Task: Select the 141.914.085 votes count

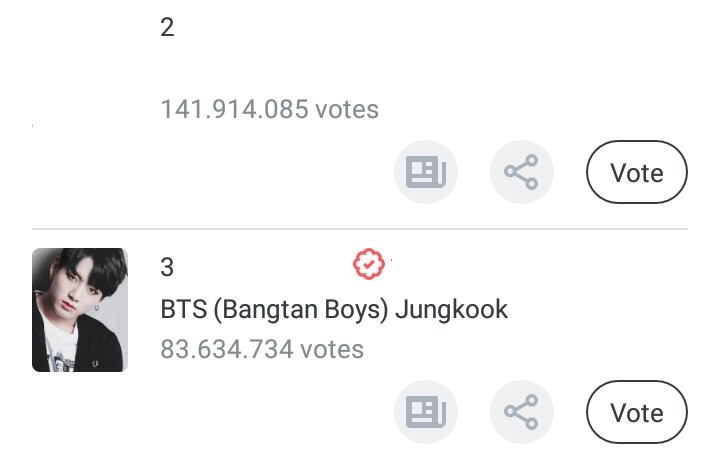Action: click(x=269, y=109)
